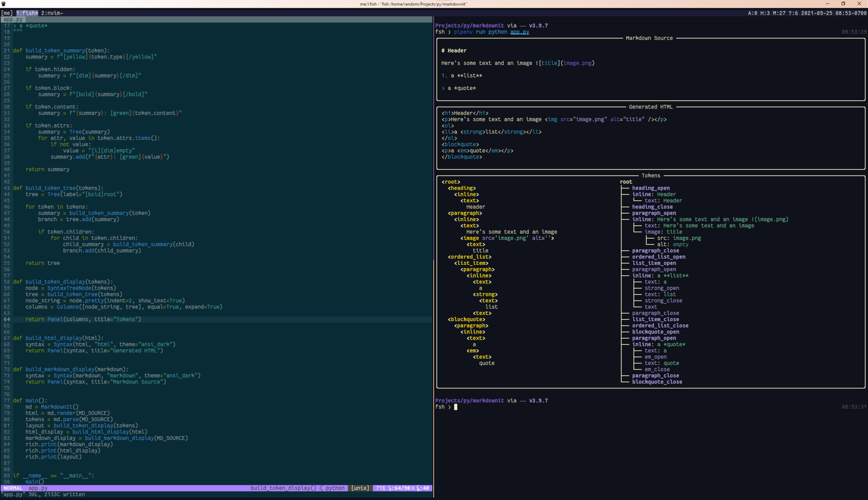Click the list_item_open token row
This screenshot has height=500, width=868.
[x=654, y=263]
